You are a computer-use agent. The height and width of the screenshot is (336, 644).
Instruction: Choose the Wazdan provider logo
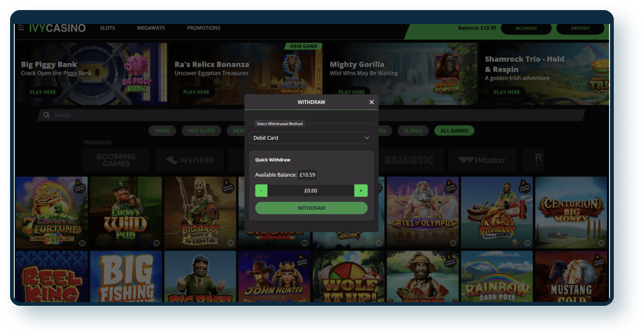tap(482, 160)
